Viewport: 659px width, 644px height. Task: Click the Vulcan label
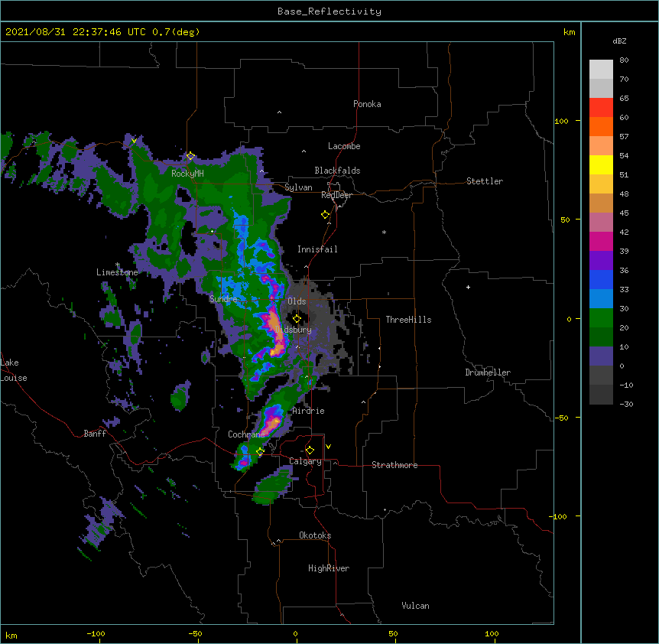[415, 606]
